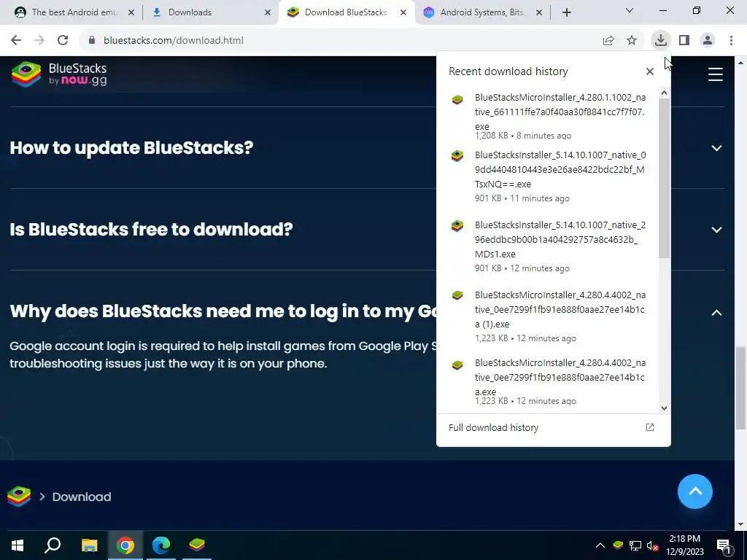Click file icon of MTsxNQ==.exe download
This screenshot has height=560, width=747.
(457, 156)
